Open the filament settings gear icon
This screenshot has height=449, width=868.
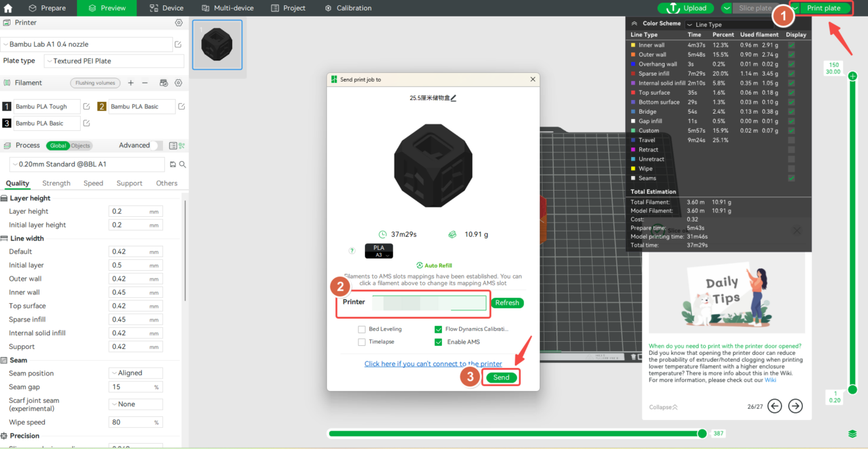click(178, 83)
